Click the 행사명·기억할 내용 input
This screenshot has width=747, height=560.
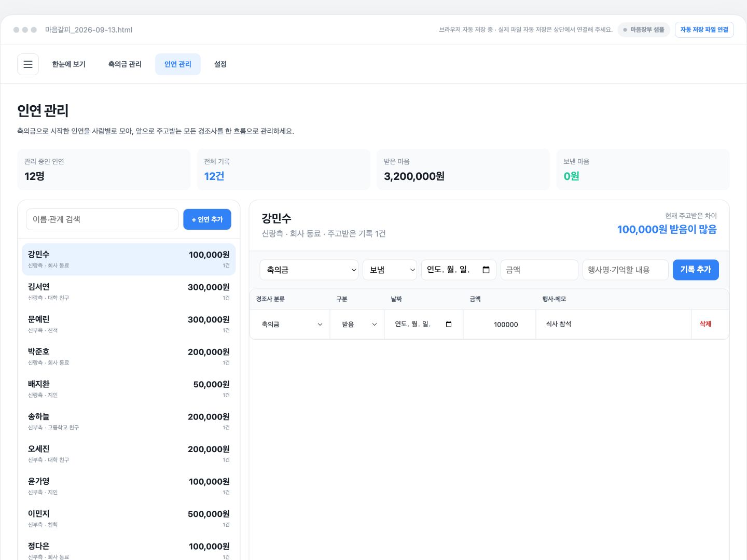(x=626, y=270)
